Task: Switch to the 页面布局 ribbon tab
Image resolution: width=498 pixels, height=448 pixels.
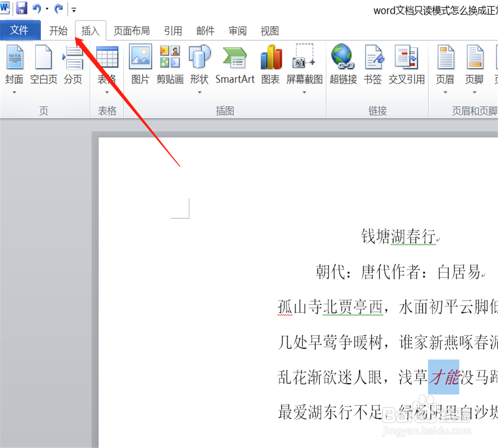Action: [131, 31]
